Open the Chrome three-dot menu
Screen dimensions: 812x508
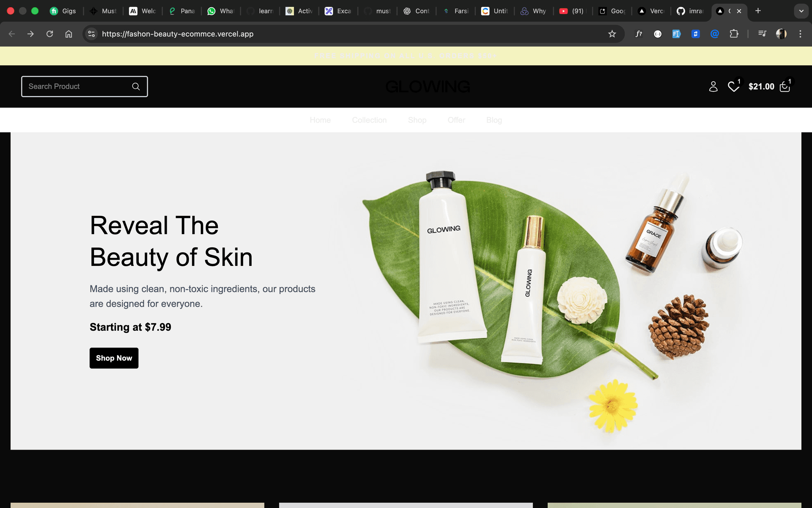800,34
